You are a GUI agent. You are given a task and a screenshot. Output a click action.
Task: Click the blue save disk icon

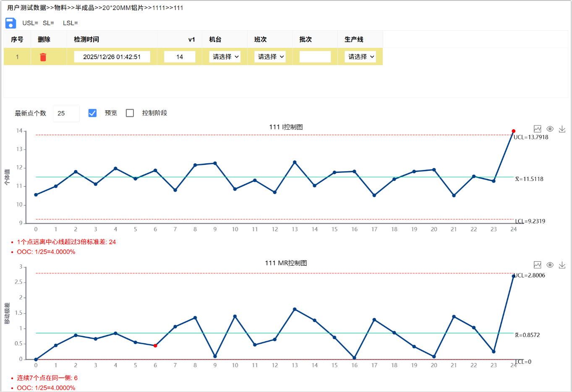tap(10, 23)
